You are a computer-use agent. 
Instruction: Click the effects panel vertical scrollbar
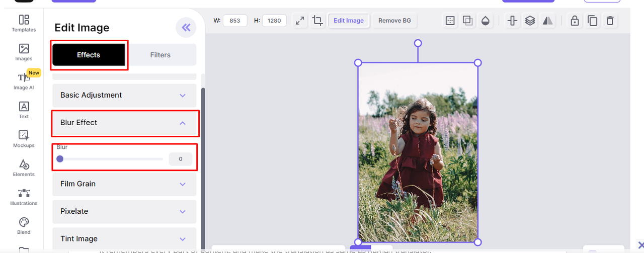point(203,168)
